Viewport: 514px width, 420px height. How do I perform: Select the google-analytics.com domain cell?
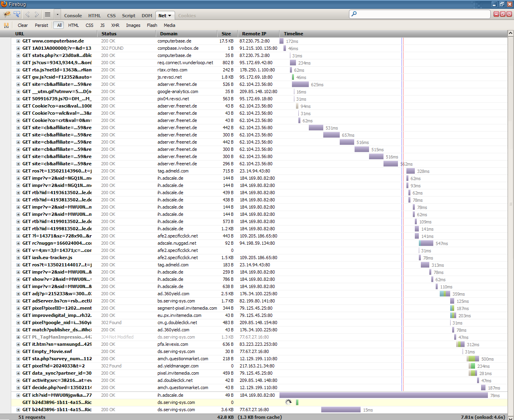178,91
